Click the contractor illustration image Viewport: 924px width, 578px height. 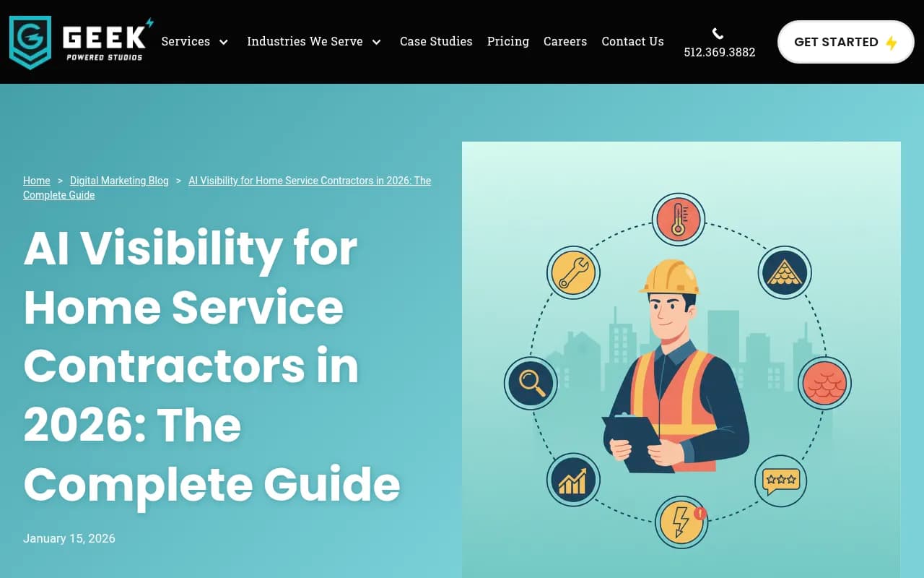[x=681, y=360]
